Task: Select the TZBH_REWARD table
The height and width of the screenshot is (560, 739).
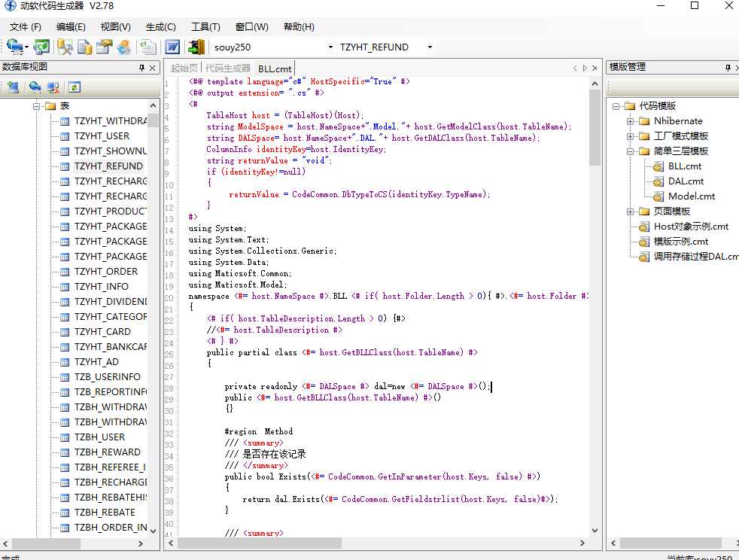Action: 108,452
